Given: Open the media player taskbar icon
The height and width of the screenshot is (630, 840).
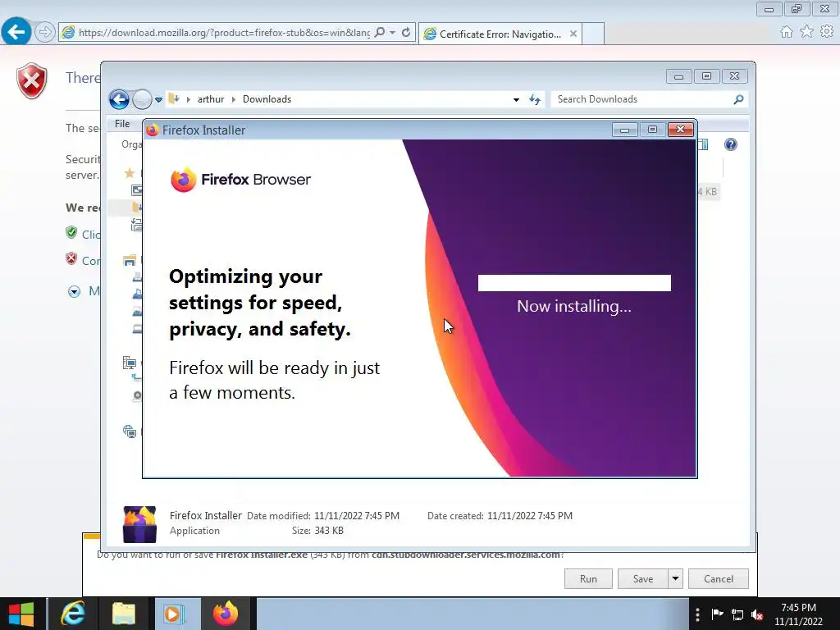Looking at the screenshot, I should 174,614.
